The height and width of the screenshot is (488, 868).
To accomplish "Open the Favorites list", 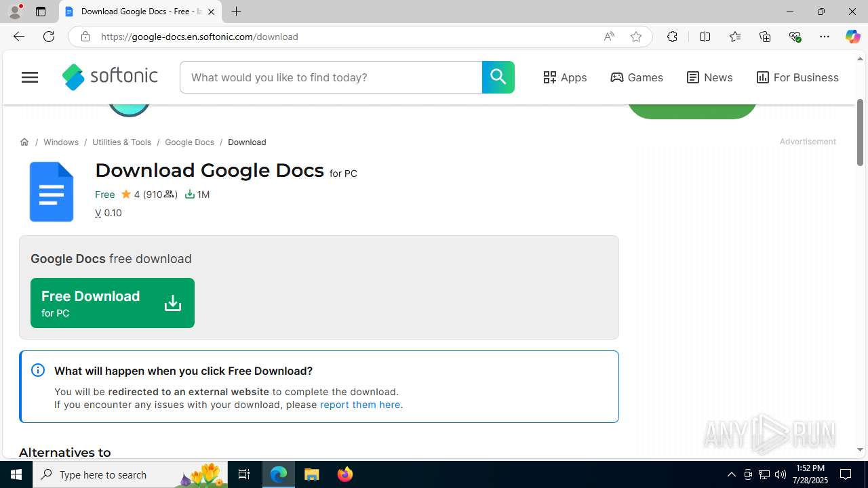I will (735, 37).
